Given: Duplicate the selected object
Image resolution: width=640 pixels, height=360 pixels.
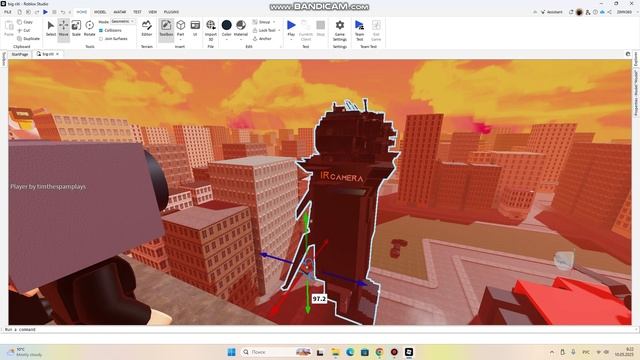Looking at the screenshot, I should click(29, 39).
